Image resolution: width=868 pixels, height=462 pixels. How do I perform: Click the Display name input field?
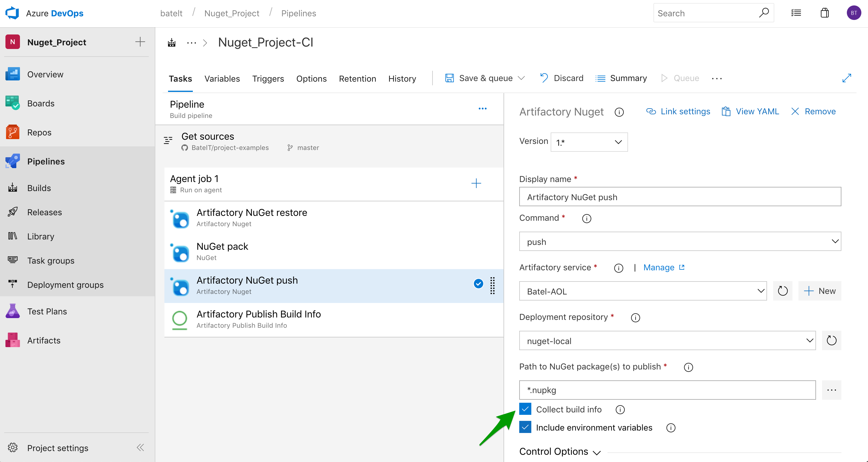point(680,197)
